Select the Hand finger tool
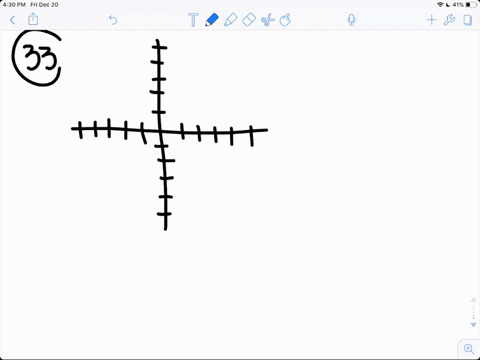The height and width of the screenshot is (360, 480). click(285, 20)
